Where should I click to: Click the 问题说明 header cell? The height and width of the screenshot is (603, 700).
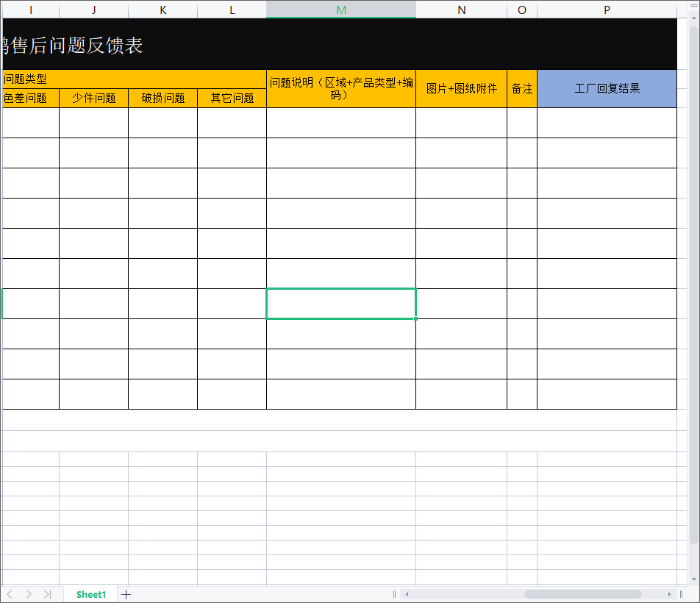(341, 89)
